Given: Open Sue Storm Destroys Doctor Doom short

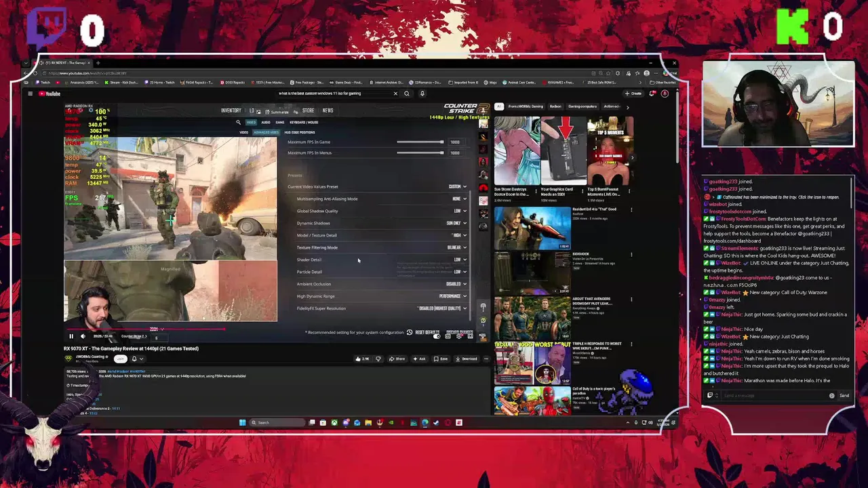Looking at the screenshot, I should [x=517, y=151].
